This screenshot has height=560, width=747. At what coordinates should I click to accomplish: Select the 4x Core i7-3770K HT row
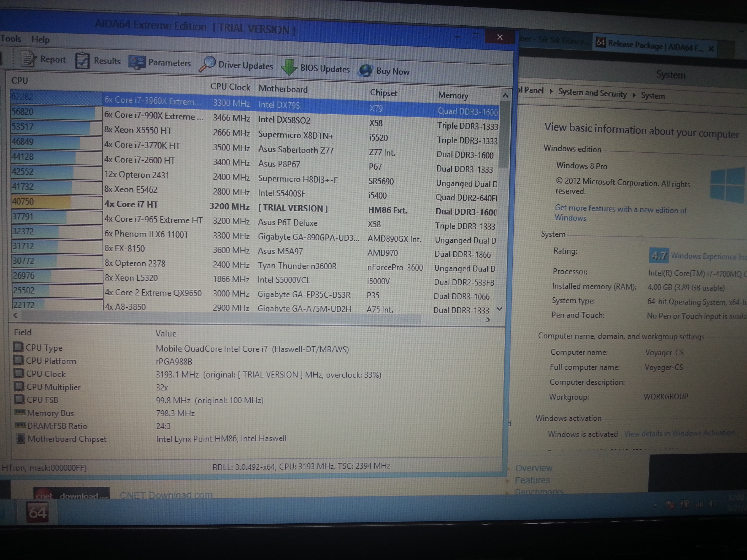coord(255,148)
